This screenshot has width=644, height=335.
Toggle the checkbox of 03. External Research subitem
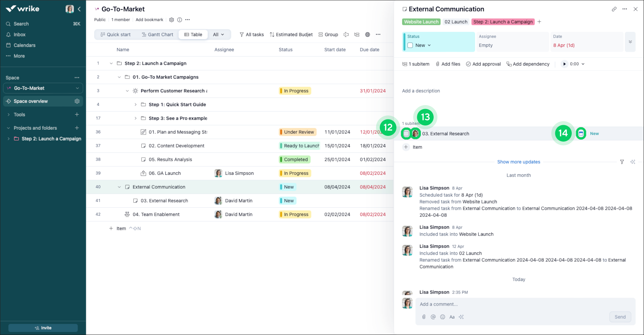pyautogui.click(x=406, y=133)
